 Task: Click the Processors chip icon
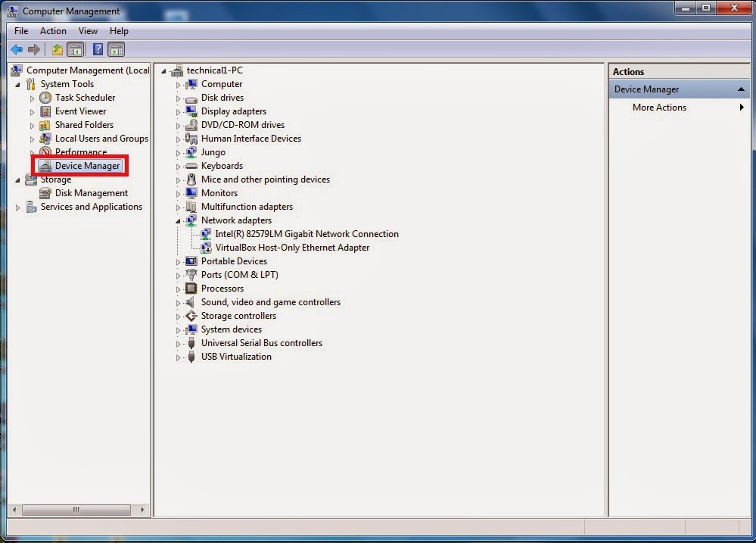pos(191,289)
